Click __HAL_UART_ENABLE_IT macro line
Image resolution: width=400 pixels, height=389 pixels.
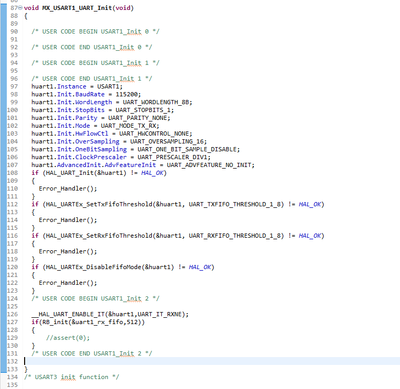click(110, 314)
